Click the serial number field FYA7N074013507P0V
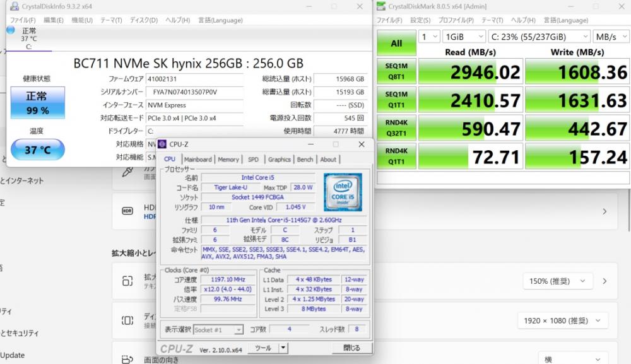This screenshot has height=364, width=631. coord(195,92)
